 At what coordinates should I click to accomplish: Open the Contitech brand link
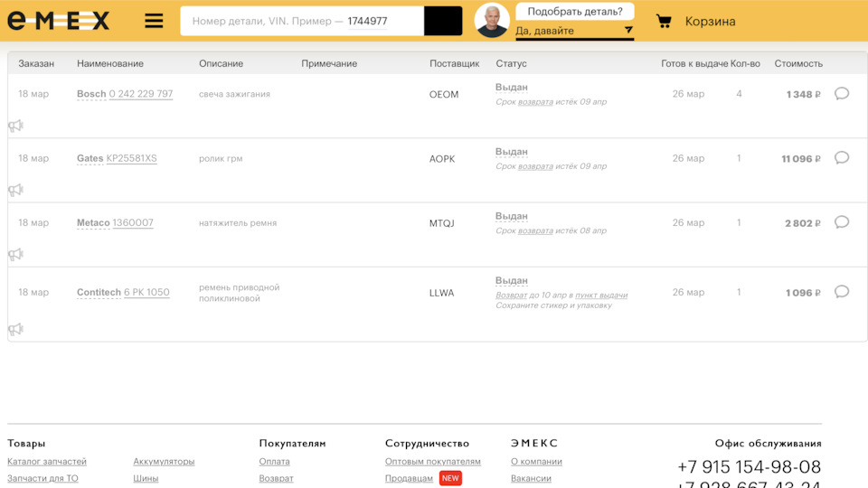[x=99, y=292]
